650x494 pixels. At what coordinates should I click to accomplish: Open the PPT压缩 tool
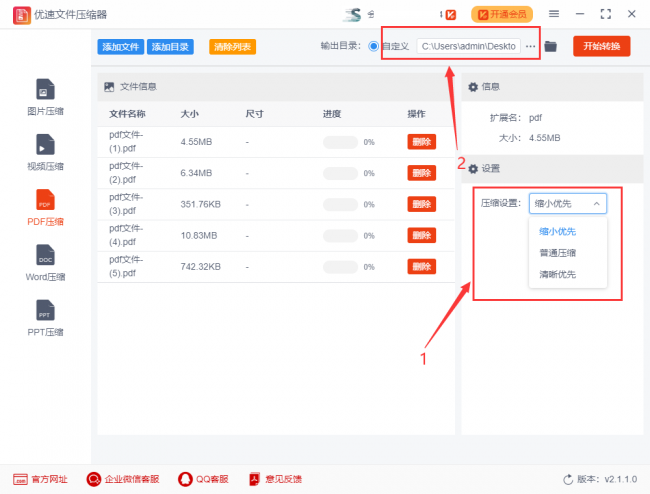click(x=45, y=318)
